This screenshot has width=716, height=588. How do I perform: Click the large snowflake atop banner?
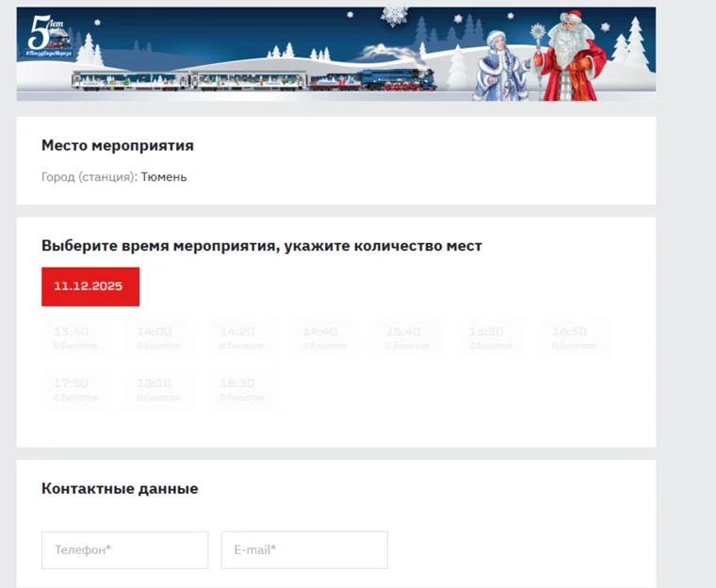coord(395,16)
